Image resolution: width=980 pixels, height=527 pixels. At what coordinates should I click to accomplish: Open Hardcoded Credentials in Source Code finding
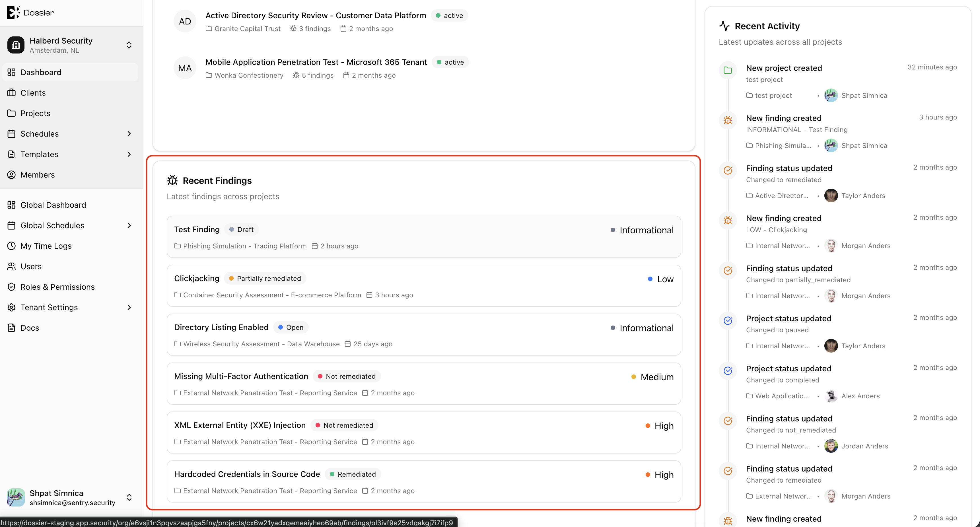tap(424, 482)
